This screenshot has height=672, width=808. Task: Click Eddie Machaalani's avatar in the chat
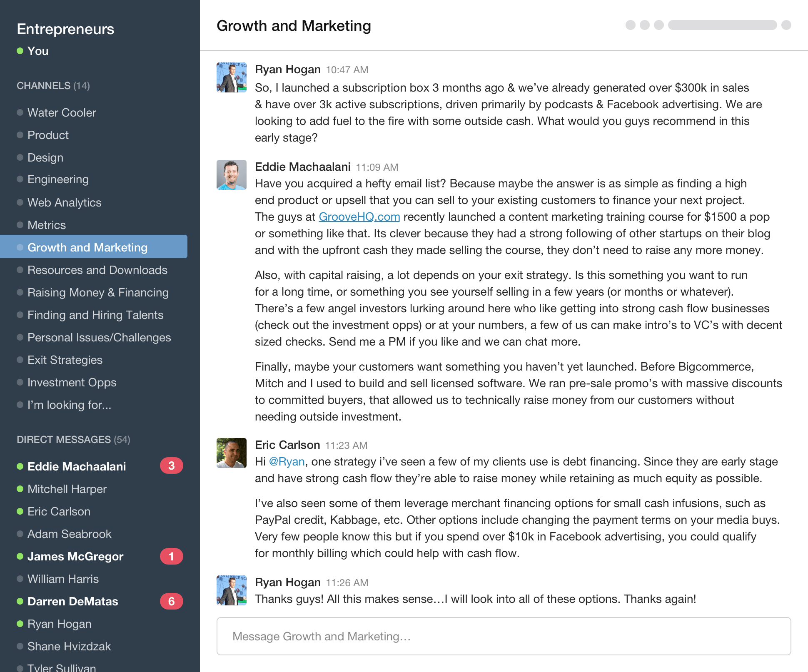click(x=231, y=175)
